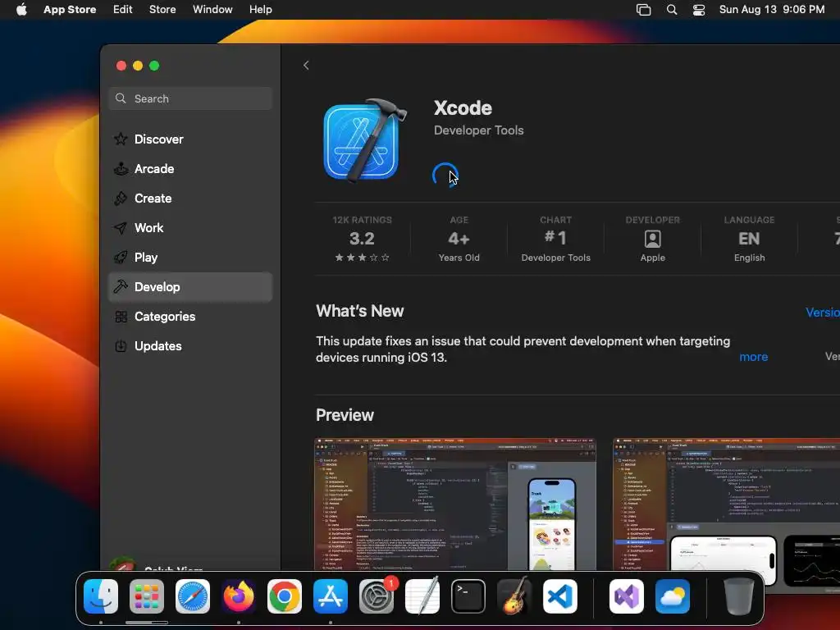Open the Trash in the Dock
Viewport: 840px width, 630px height.
tap(739, 596)
